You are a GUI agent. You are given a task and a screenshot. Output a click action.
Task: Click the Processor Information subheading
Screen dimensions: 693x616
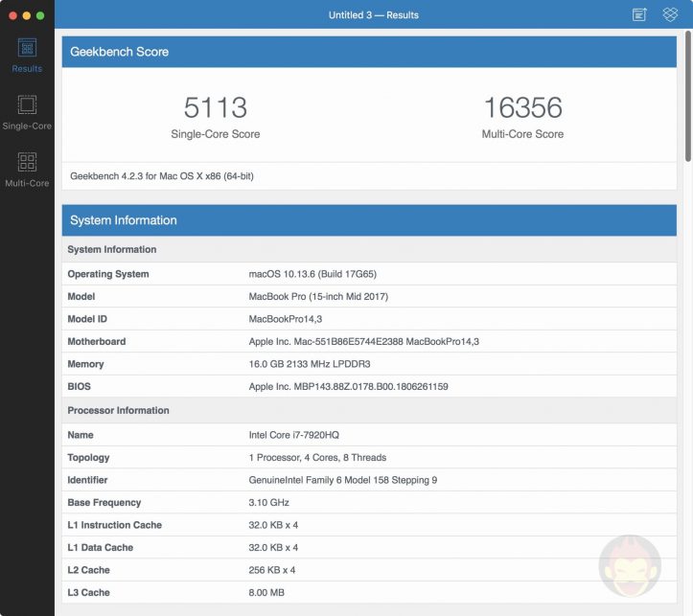point(118,410)
